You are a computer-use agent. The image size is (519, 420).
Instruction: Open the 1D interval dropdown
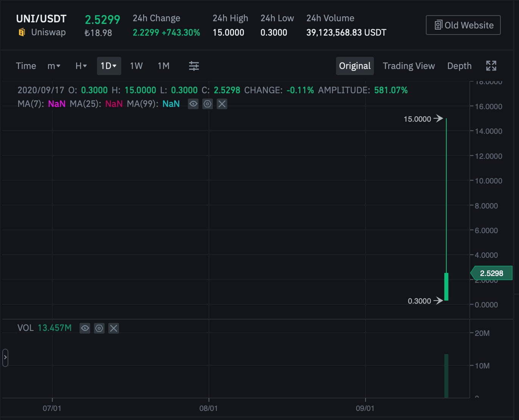109,66
